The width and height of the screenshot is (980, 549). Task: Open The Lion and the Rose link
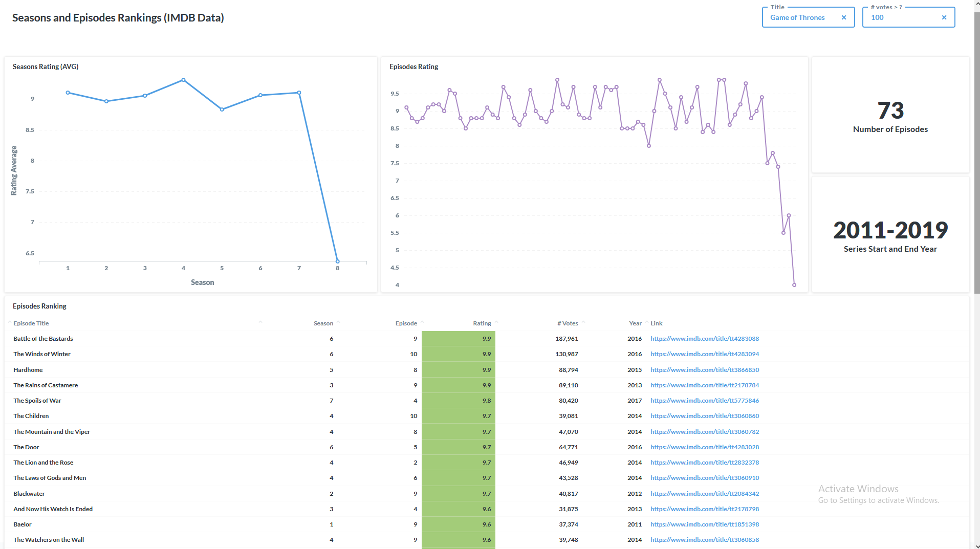705,463
